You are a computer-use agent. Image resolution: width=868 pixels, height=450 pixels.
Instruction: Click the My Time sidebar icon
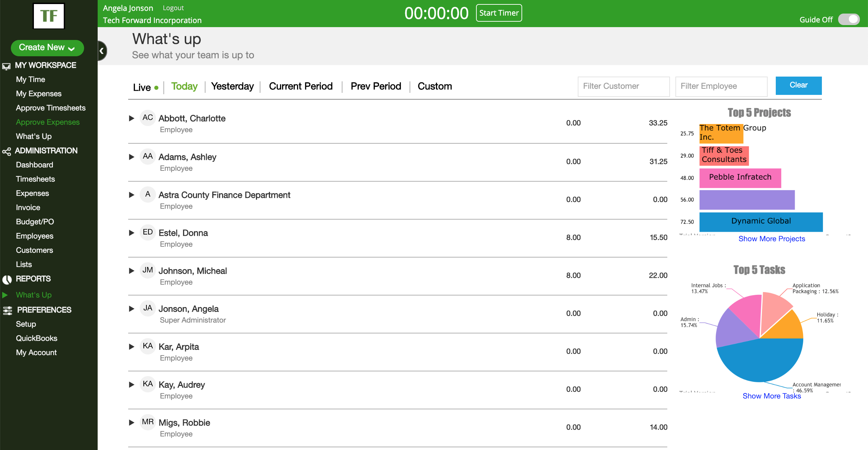coord(31,79)
